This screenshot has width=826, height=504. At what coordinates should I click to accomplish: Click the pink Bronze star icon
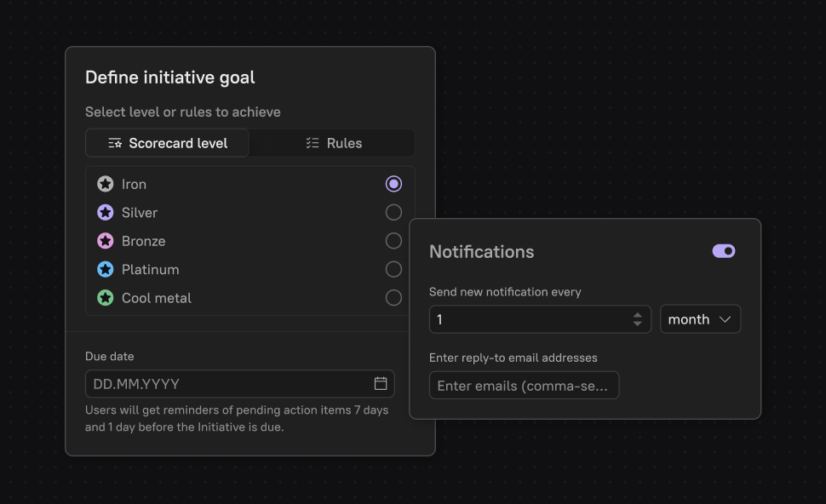(x=106, y=241)
